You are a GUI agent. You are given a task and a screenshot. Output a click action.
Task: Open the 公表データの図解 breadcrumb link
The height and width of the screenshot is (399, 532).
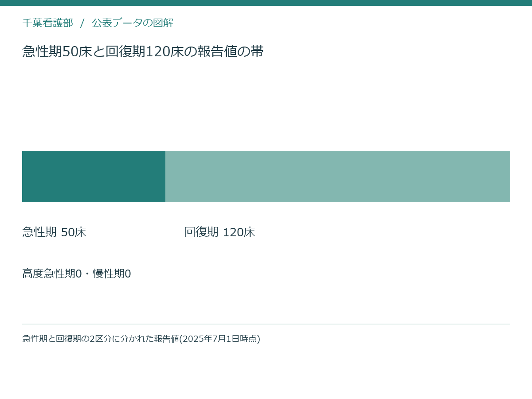133,23
